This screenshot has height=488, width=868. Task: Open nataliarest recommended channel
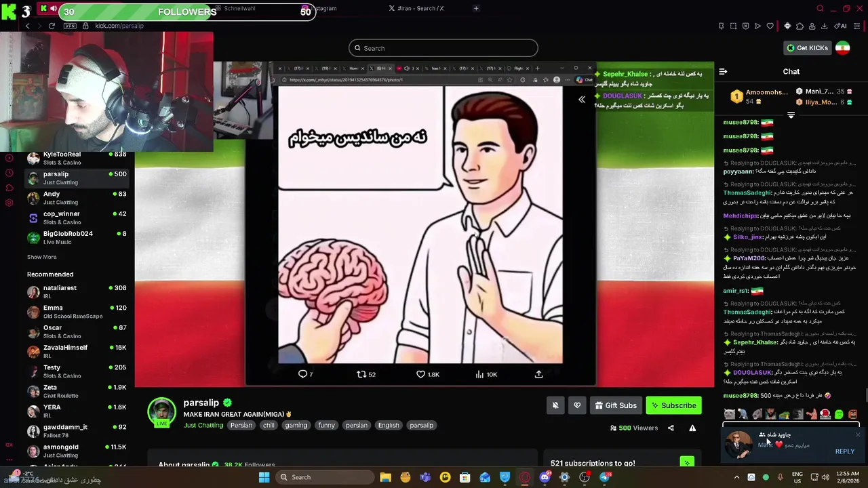[77, 291]
